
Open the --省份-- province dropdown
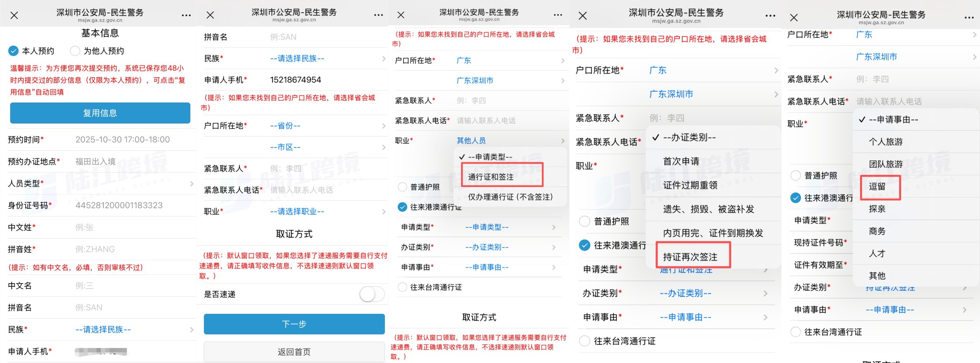pos(325,126)
